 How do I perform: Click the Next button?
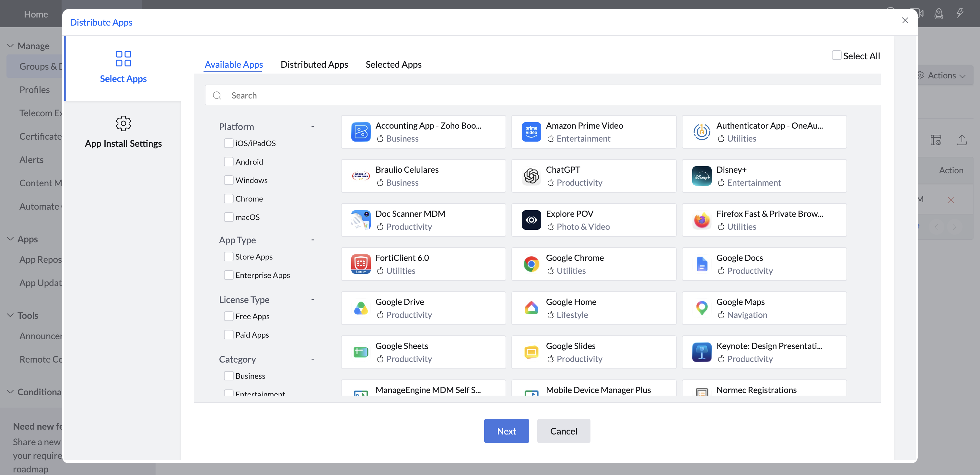pyautogui.click(x=506, y=431)
